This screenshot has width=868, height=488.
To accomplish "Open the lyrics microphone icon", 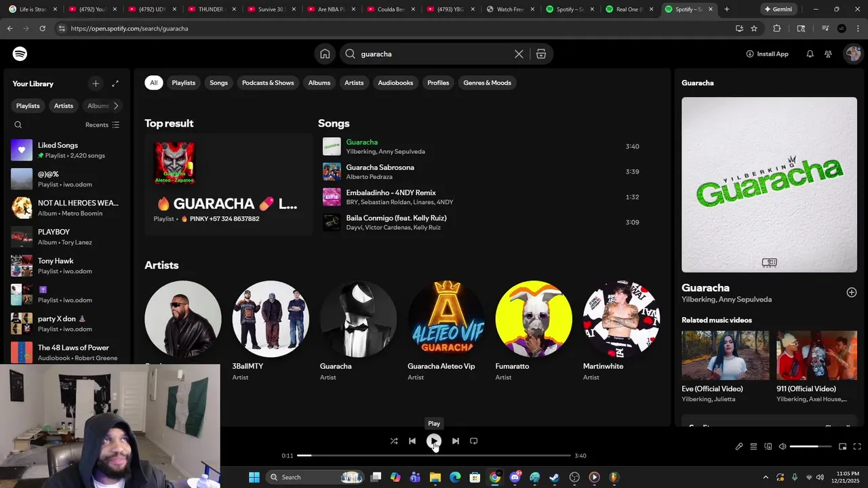I will pyautogui.click(x=739, y=447).
